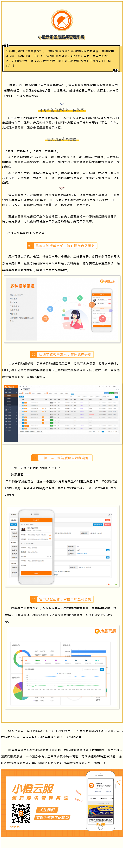
Task: Click the 多种报单渠道 heading in first image
Action: click(22, 286)
